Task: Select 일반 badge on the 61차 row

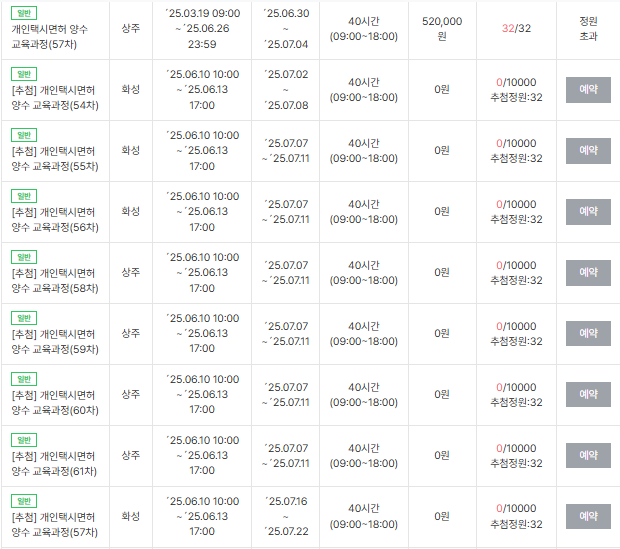Action: [x=24, y=440]
